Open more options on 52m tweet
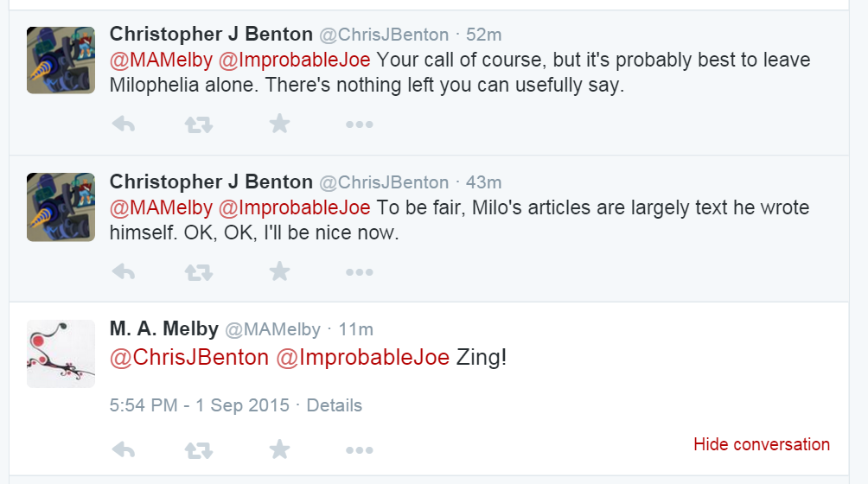Image resolution: width=868 pixels, height=484 pixels. click(x=359, y=124)
